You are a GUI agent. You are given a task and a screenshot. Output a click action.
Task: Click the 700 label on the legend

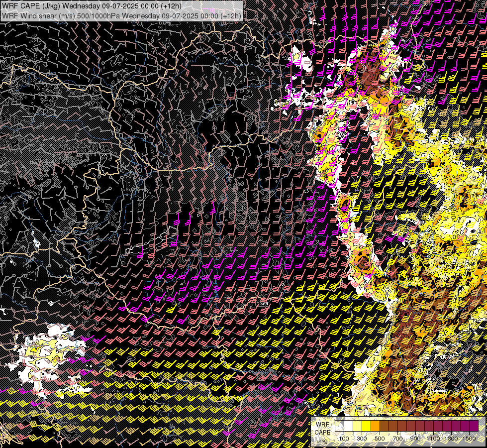tap(397, 439)
